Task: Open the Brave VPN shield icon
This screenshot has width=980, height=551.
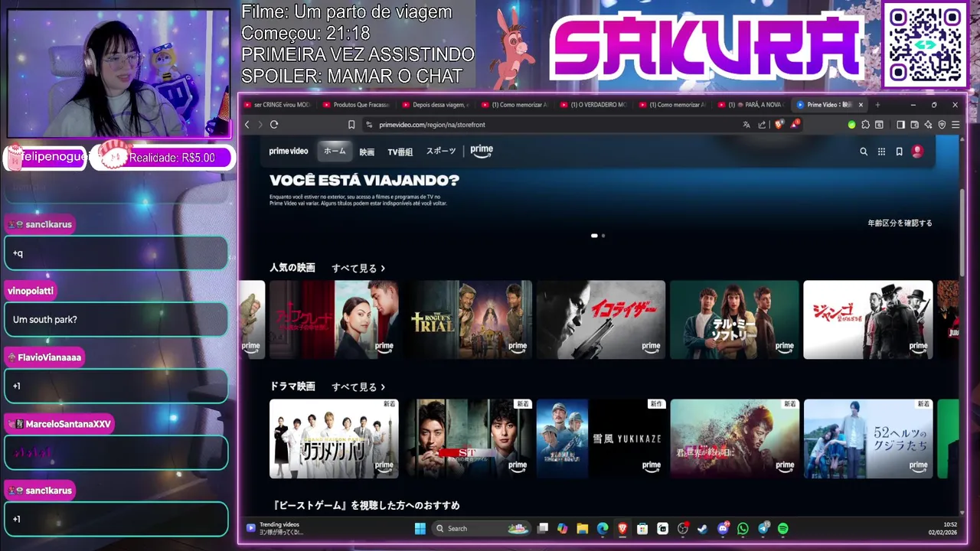Action: click(942, 125)
